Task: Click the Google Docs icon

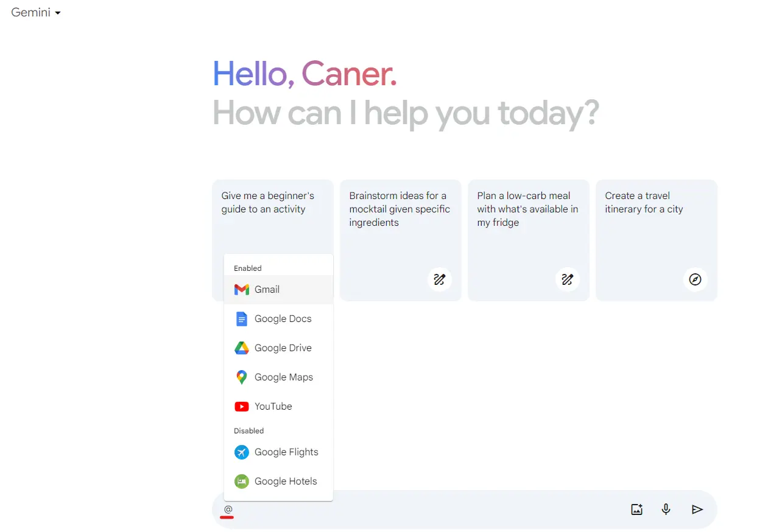Action: [x=242, y=319]
